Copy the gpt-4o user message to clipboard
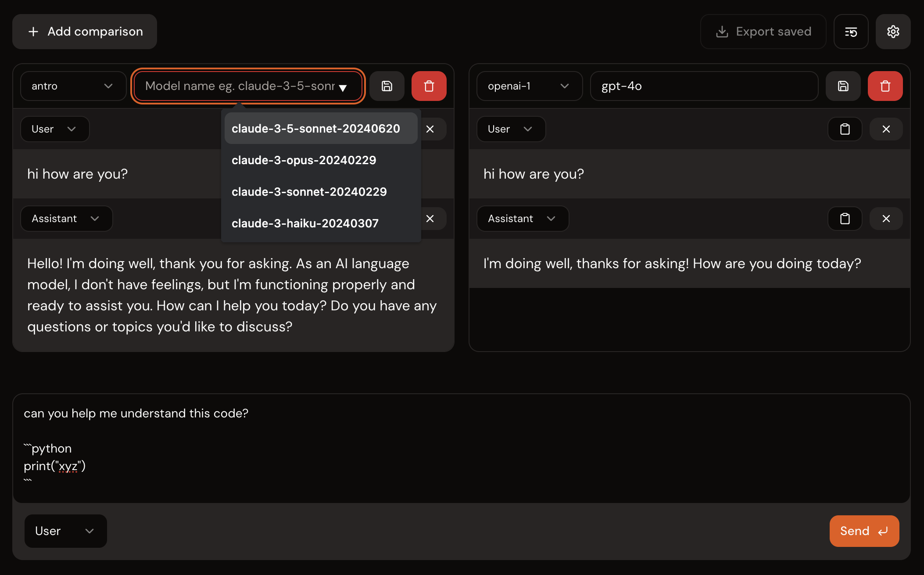Image resolution: width=924 pixels, height=575 pixels. coord(845,129)
